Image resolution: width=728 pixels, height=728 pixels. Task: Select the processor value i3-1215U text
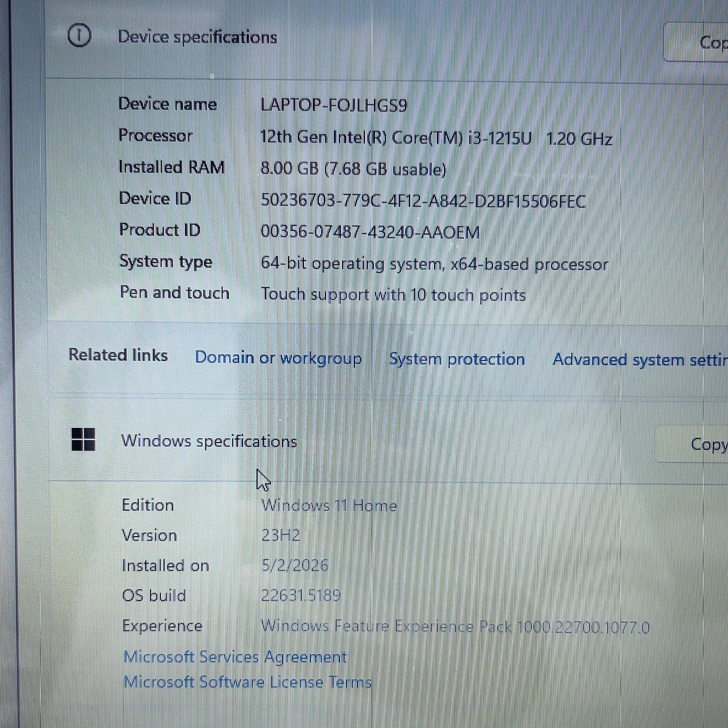click(436, 138)
